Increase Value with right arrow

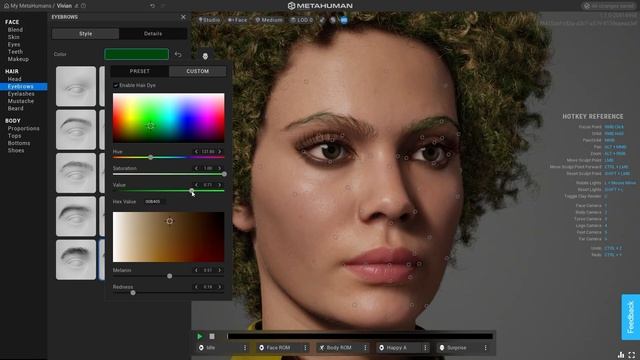[220, 185]
